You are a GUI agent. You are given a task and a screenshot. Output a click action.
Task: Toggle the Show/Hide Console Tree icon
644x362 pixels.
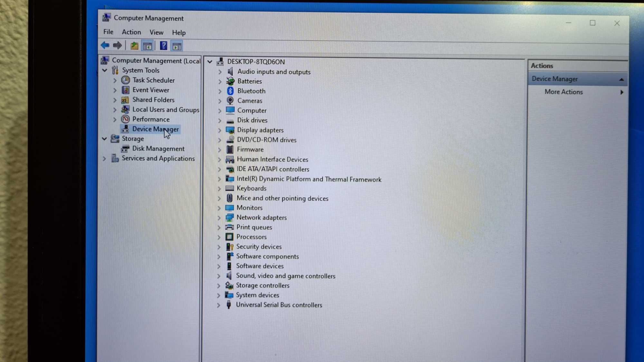pos(147,46)
